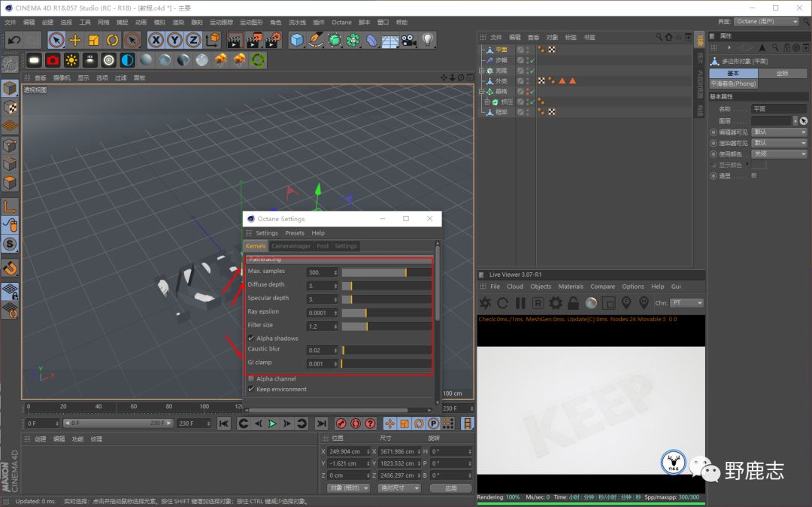Select the Move tool in the top toolbar

75,40
